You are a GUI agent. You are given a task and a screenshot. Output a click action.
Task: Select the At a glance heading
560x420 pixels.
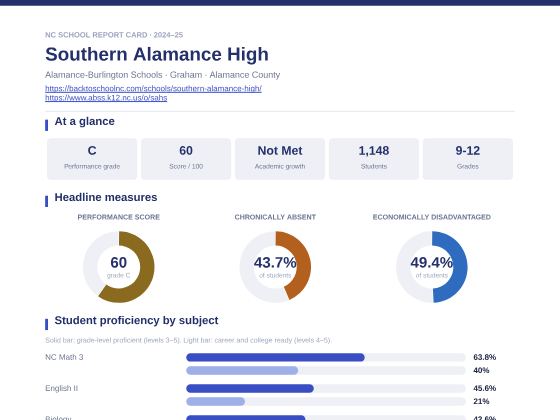point(84,121)
